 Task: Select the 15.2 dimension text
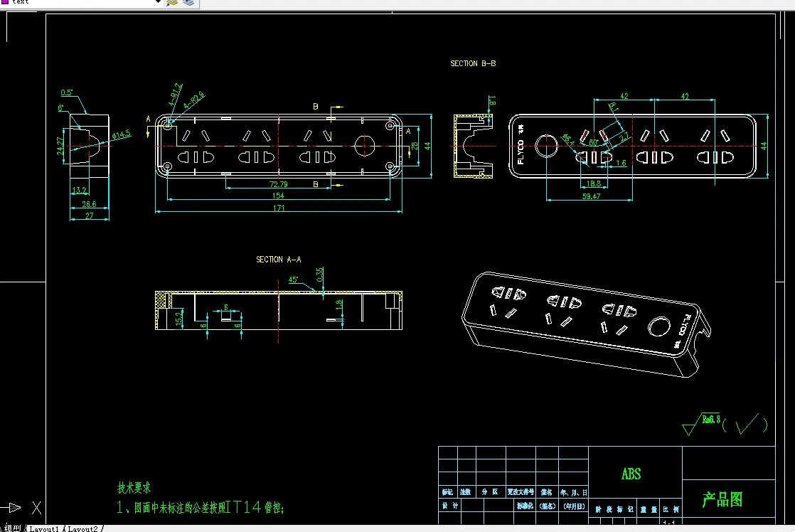(178, 319)
